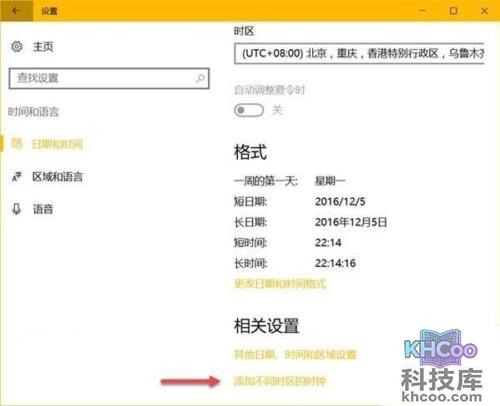Click the long date 2016年12月5日
Viewport: 500px width, 406px height.
(x=351, y=222)
